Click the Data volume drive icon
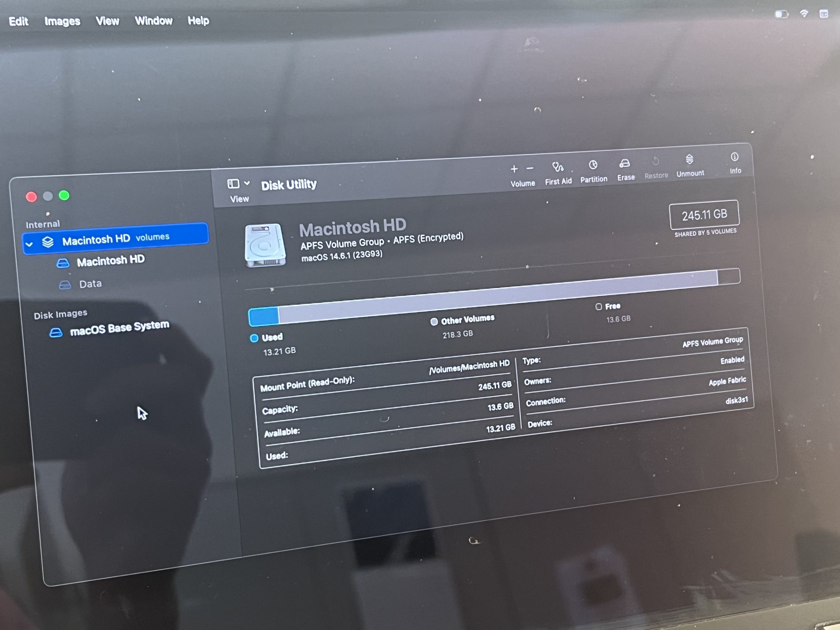 tap(65, 285)
